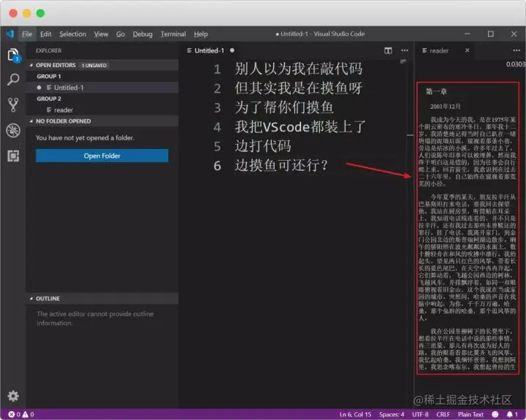
Task: Open the File menu
Action: click(x=27, y=34)
